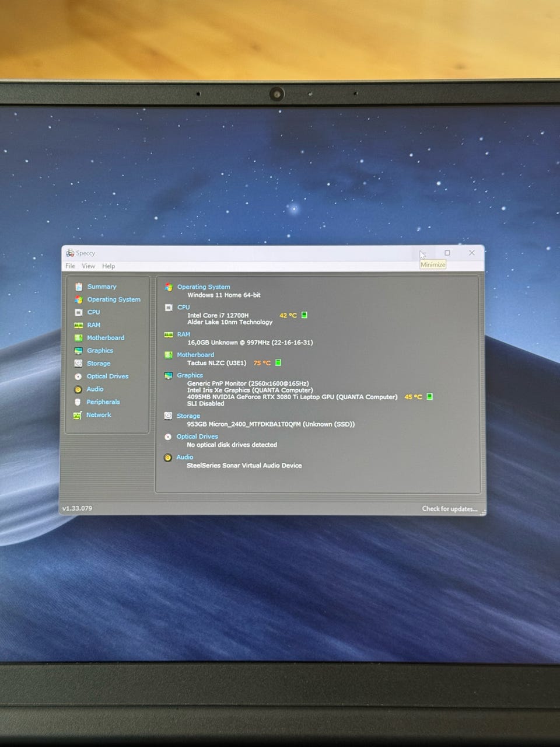The image size is (560, 747).
Task: Click the NVIDIA GeForce RTX 3080 Ti line
Action: [x=292, y=397]
